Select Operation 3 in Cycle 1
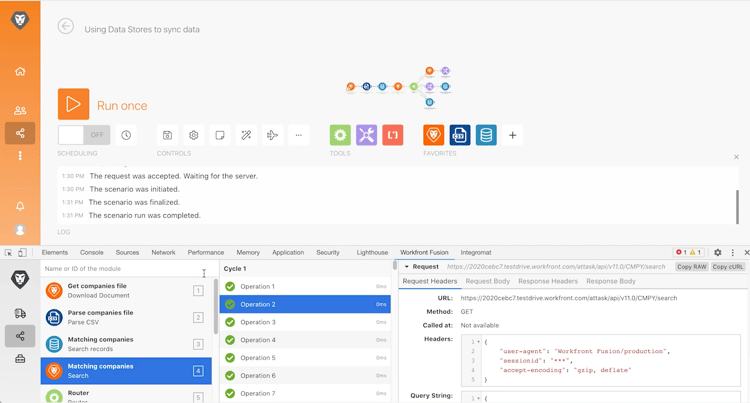The height and width of the screenshot is (403, 750). click(305, 322)
